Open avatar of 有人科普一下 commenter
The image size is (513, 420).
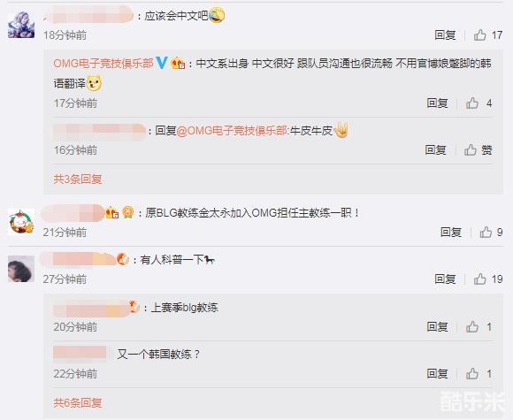click(x=21, y=269)
